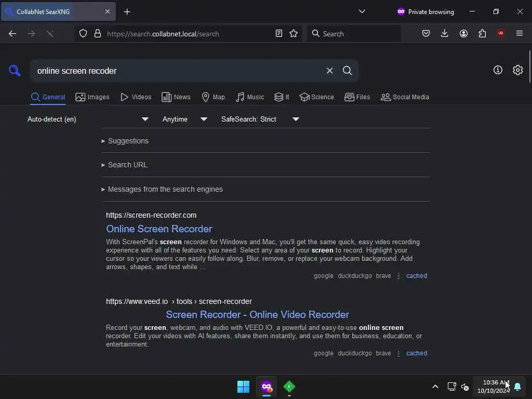Click Firefox private browsing taskbar icon
532x399 pixels.
coord(267,387)
